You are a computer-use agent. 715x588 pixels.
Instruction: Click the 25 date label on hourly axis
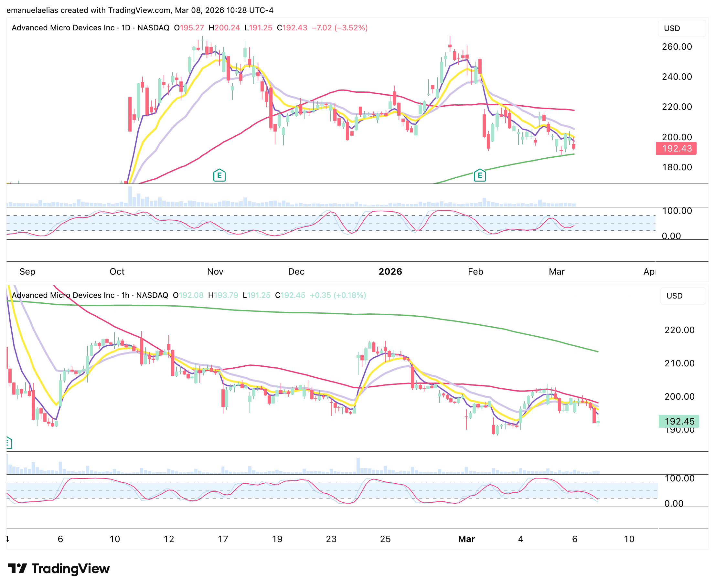385,539
